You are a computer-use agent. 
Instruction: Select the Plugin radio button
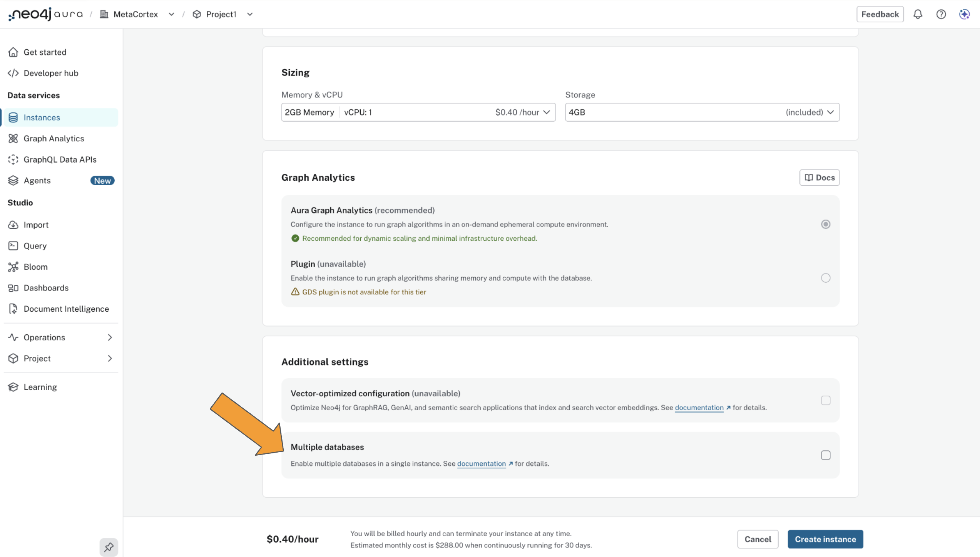pos(825,278)
